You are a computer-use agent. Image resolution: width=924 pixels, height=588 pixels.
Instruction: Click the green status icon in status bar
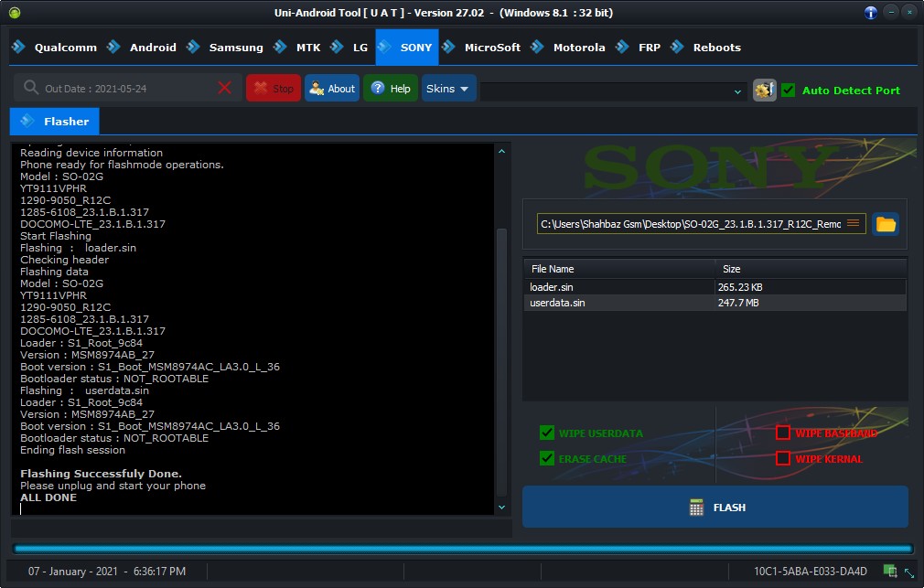point(890,571)
